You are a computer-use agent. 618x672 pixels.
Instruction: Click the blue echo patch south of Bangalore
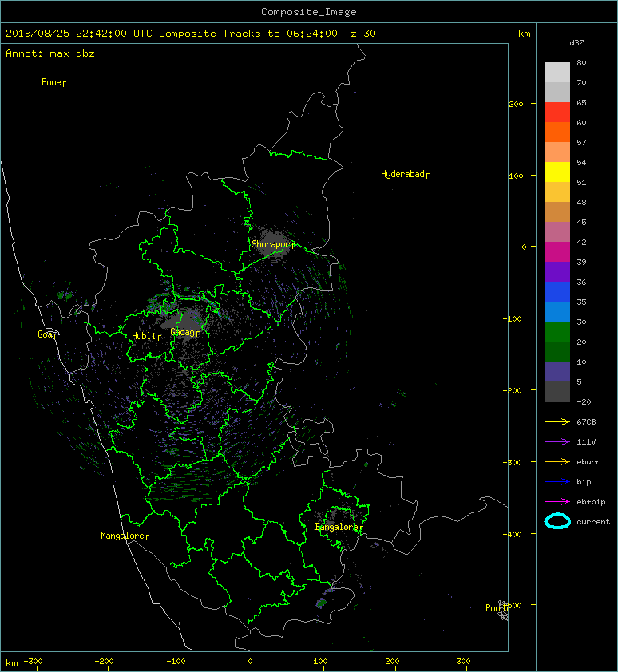321,603
